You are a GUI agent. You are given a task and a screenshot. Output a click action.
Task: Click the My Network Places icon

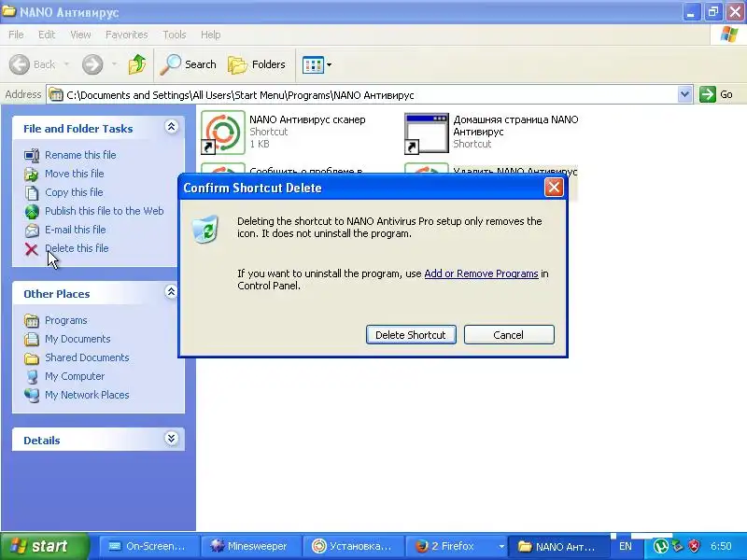[32, 395]
